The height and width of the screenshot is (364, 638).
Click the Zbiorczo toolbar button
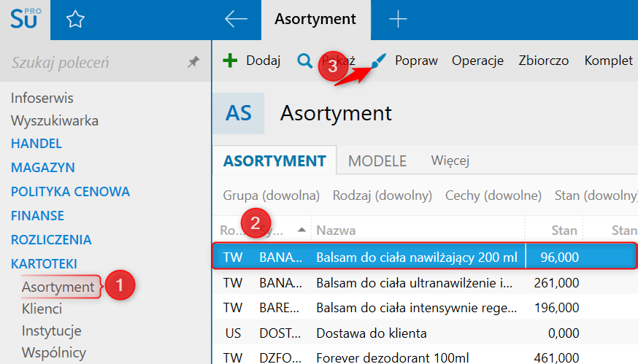[x=543, y=61]
